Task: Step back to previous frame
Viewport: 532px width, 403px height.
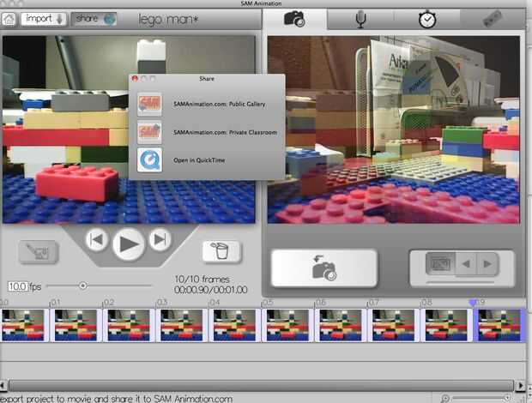Action: [97, 239]
